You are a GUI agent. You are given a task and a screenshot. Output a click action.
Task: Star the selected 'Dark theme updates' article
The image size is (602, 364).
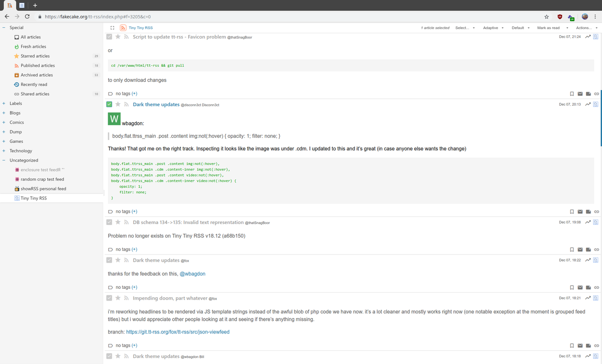118,104
